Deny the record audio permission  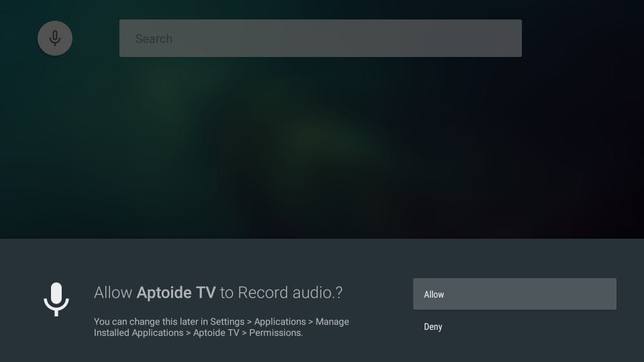(515, 326)
